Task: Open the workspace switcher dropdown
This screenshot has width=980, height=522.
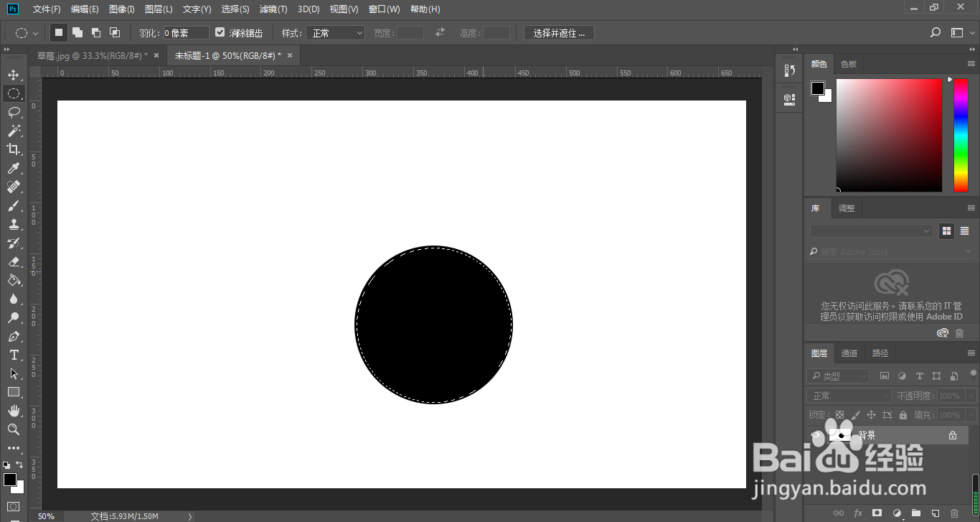Action: (x=961, y=33)
